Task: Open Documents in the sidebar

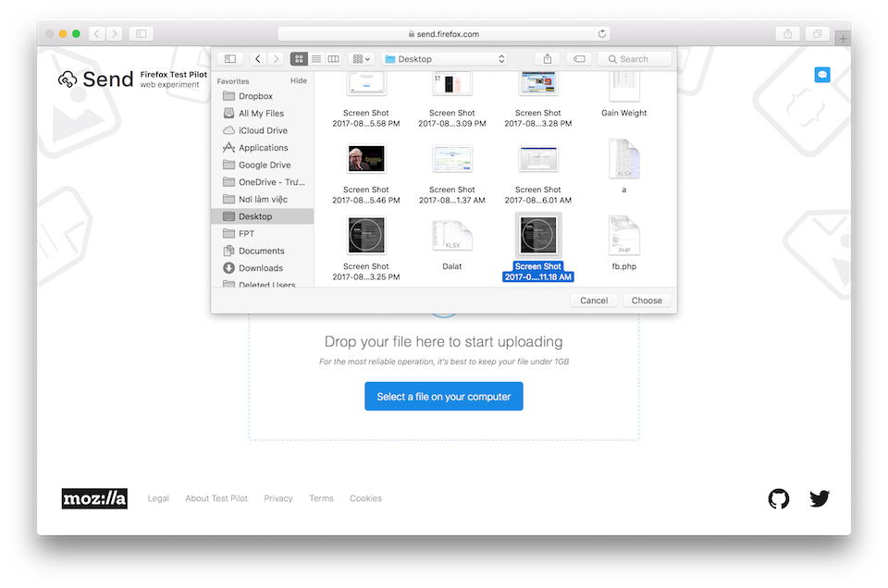Action: click(262, 251)
